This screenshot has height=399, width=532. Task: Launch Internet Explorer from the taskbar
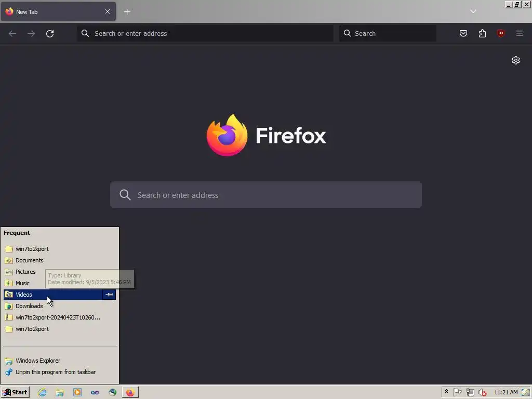(x=42, y=393)
